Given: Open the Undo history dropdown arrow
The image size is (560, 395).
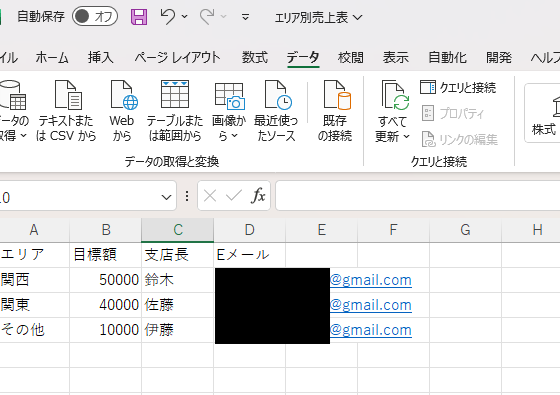Looking at the screenshot, I should [x=185, y=16].
